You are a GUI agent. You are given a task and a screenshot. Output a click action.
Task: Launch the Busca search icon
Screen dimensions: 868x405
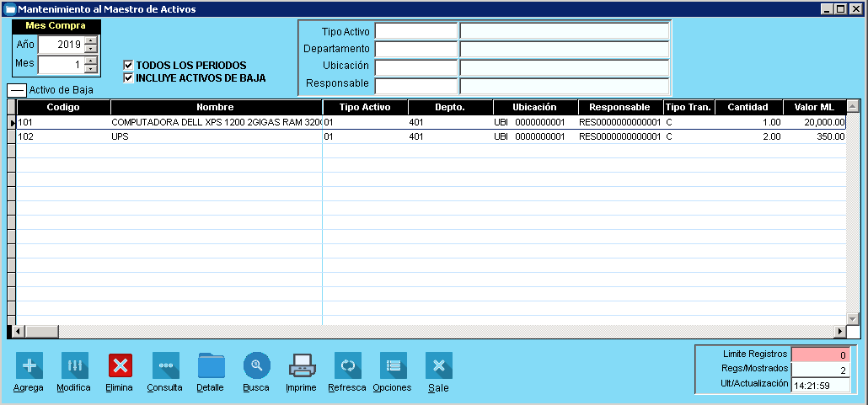[x=256, y=365]
